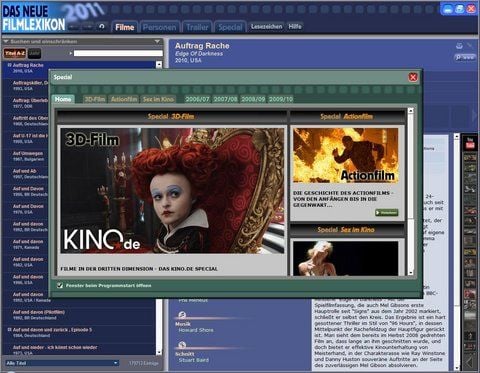Click the 'Special Actionfilm' heading link

point(347,116)
